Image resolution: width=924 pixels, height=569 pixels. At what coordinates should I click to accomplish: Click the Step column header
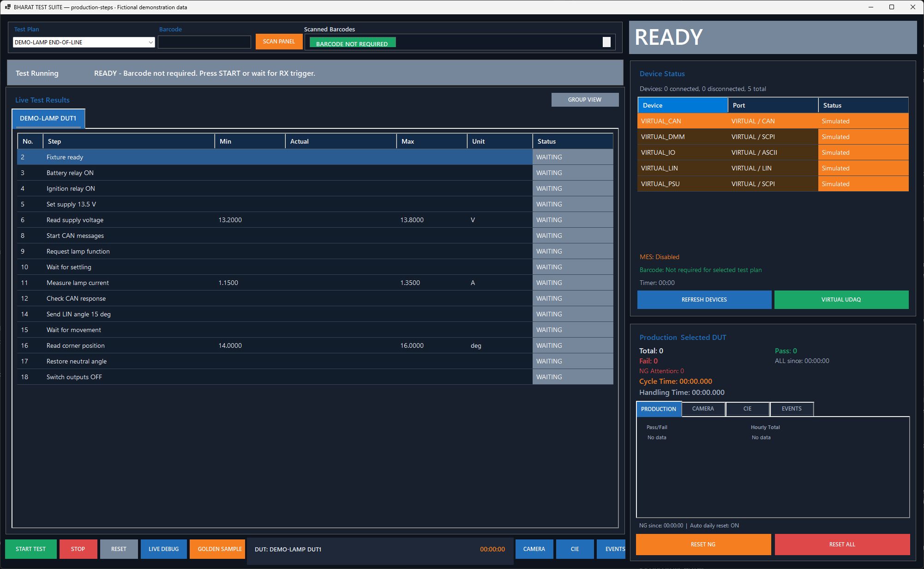point(129,141)
